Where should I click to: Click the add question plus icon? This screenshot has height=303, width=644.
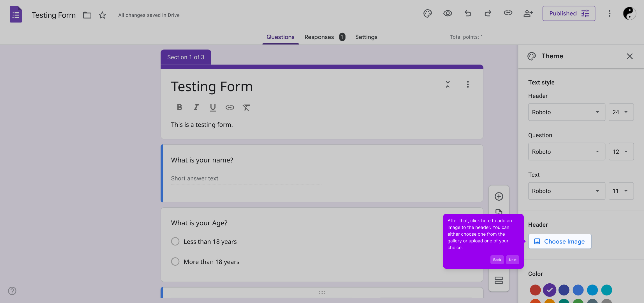pyautogui.click(x=499, y=196)
